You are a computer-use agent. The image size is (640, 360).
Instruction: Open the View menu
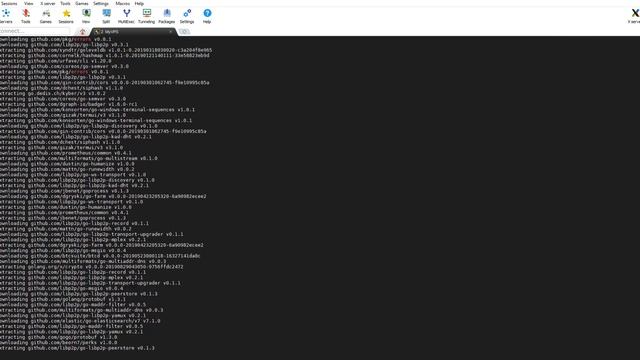click(x=29, y=3)
